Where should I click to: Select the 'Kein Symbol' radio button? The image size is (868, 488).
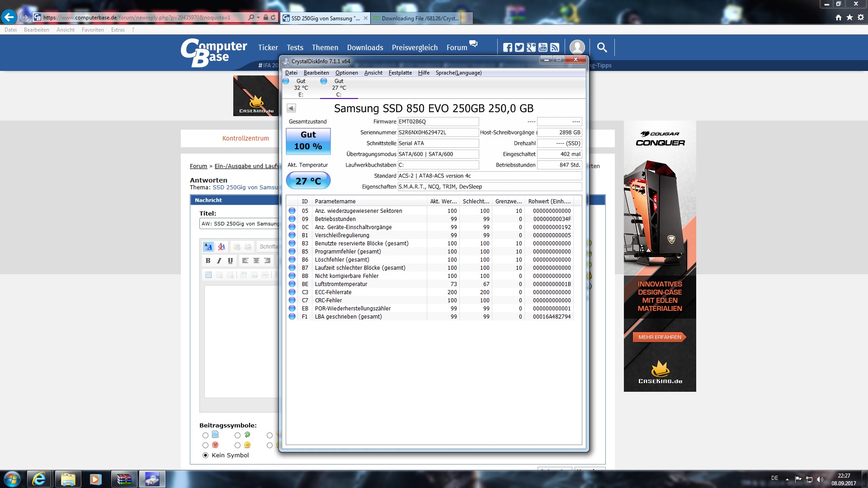tap(206, 455)
